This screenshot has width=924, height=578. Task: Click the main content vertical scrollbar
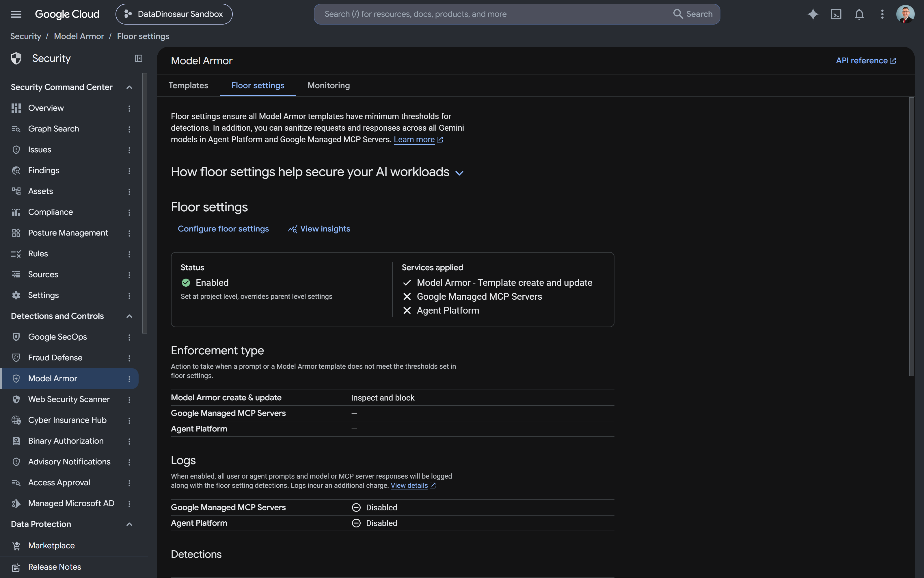(911, 237)
